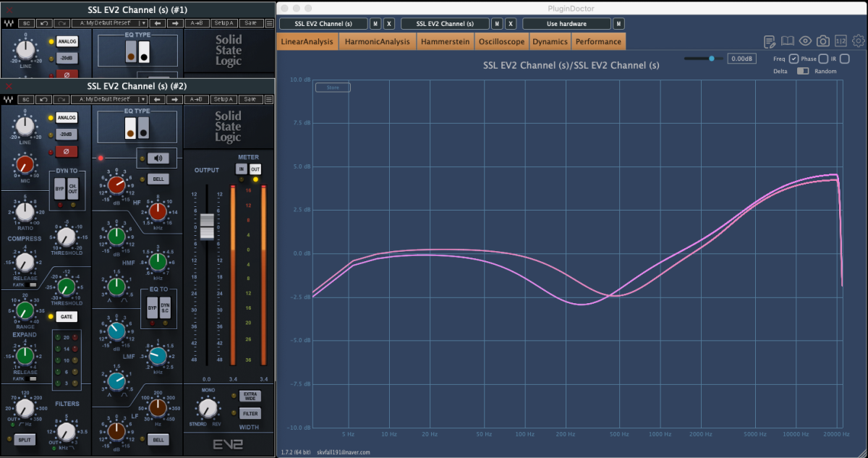The image size is (868, 458).
Task: Toggle the SPLIT filters button
Action: (x=24, y=439)
